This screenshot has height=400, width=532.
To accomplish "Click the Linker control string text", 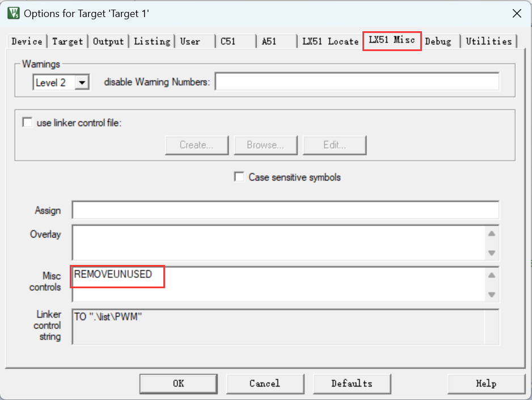I will 108,317.
